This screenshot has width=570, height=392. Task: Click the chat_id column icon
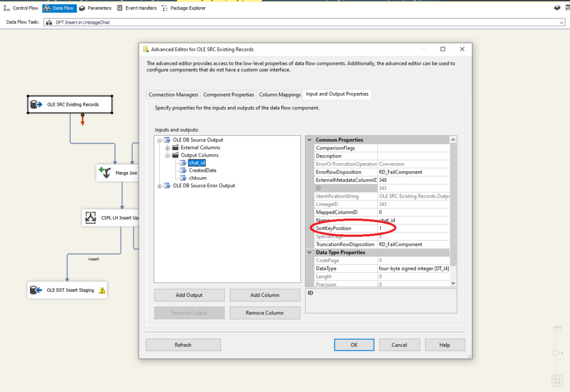(x=183, y=163)
